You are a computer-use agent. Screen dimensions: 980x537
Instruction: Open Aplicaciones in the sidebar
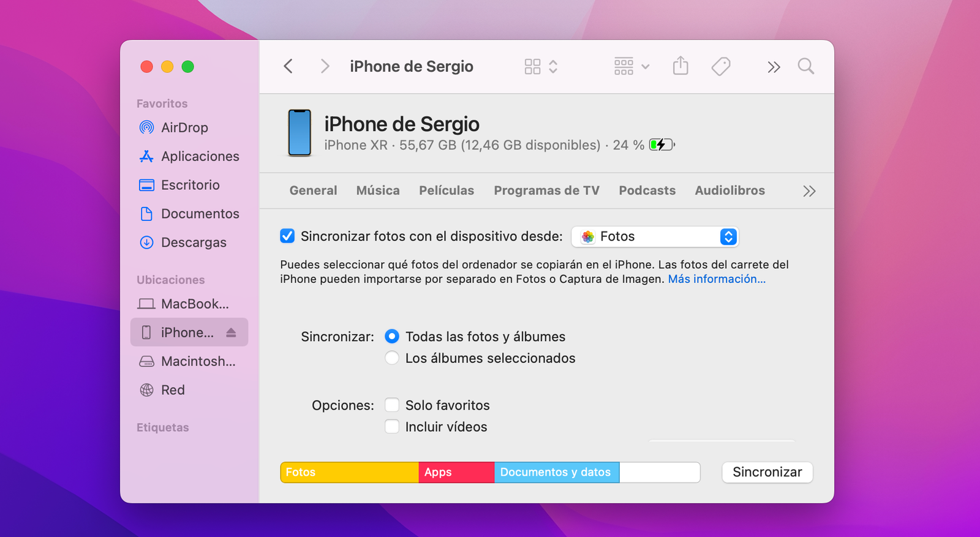click(200, 156)
